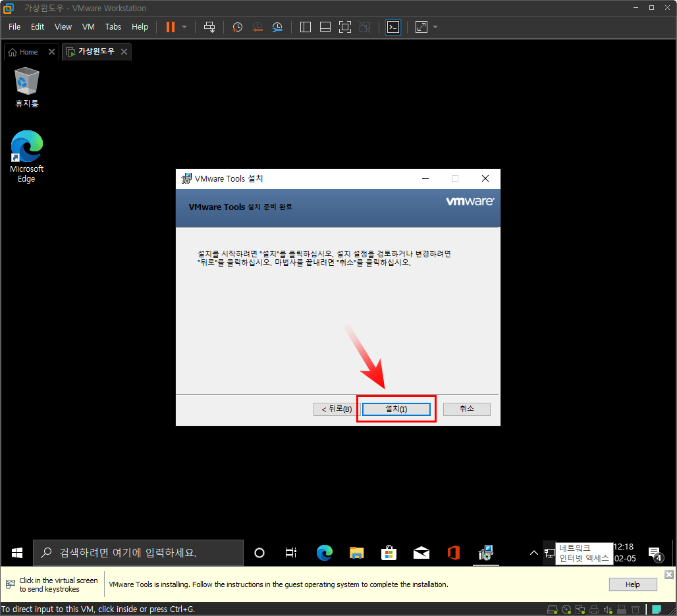Click VMware Tools installer taskbar icon
This screenshot has height=616, width=677.
click(x=486, y=553)
